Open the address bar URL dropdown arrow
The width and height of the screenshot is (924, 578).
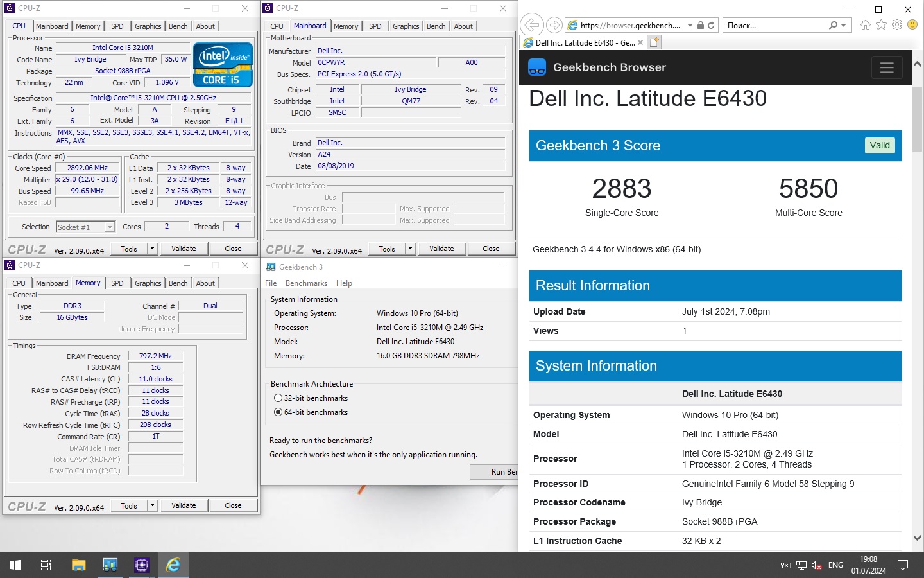tap(690, 26)
